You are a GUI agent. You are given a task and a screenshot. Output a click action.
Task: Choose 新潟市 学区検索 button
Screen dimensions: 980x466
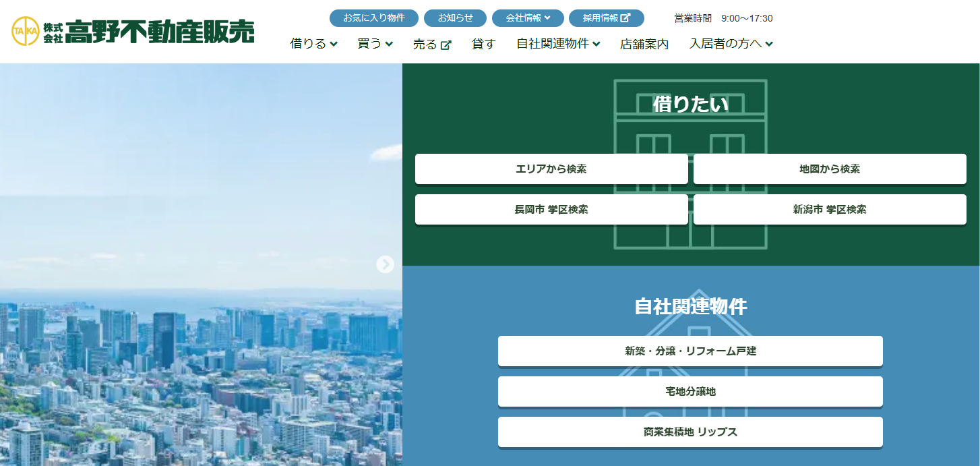(x=830, y=209)
